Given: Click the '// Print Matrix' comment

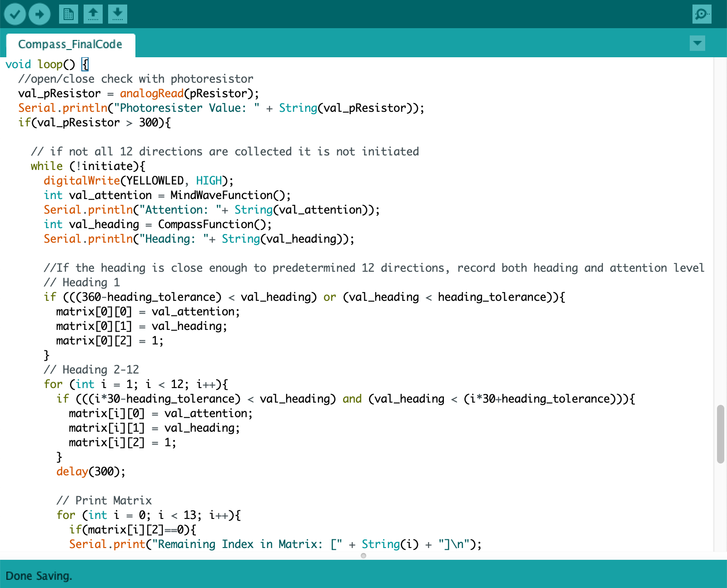Looking at the screenshot, I should pos(104,501).
